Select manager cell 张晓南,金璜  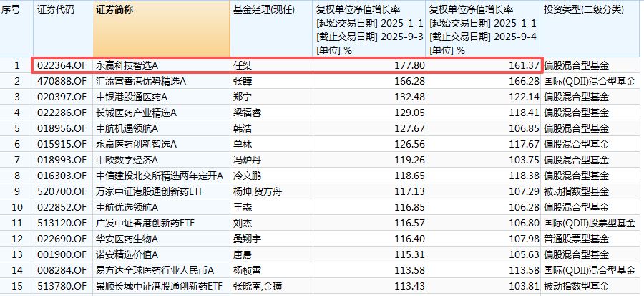[258, 286]
